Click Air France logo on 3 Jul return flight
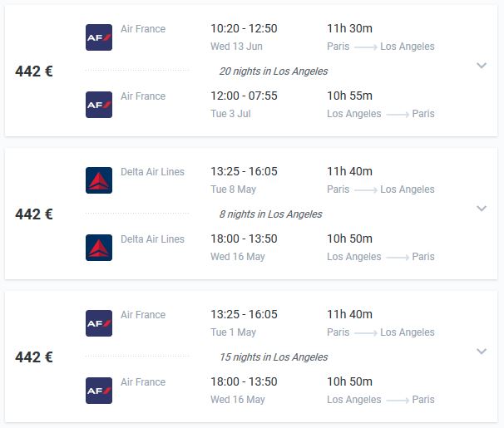Image resolution: width=504 pixels, height=428 pixels. [x=99, y=105]
